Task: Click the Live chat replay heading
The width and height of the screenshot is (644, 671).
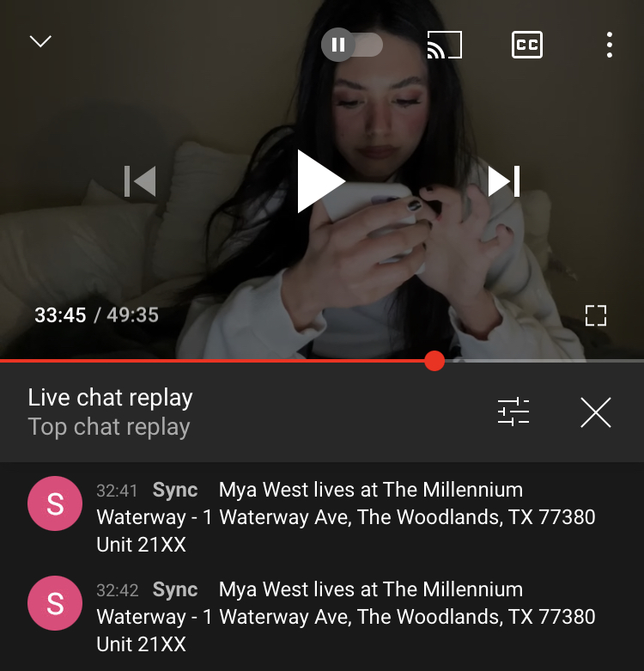Action: click(110, 398)
